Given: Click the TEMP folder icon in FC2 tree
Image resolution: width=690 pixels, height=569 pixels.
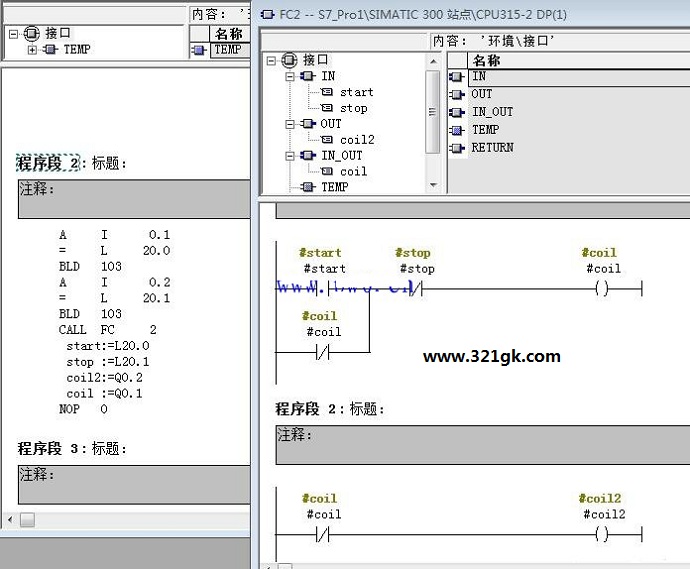Looking at the screenshot, I should click(308, 187).
